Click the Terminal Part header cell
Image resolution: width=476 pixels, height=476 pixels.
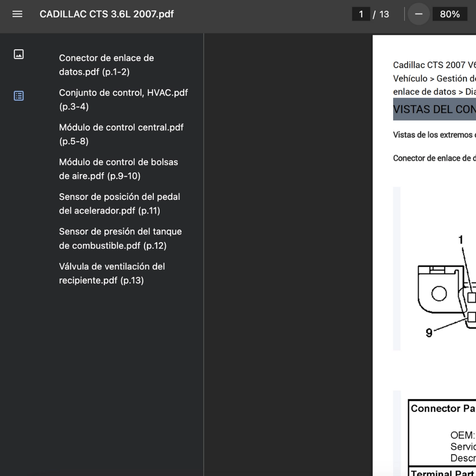pos(443,472)
